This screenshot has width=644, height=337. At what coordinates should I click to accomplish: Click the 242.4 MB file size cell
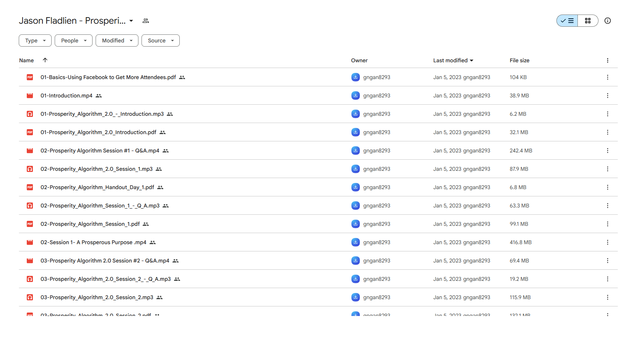pos(521,151)
